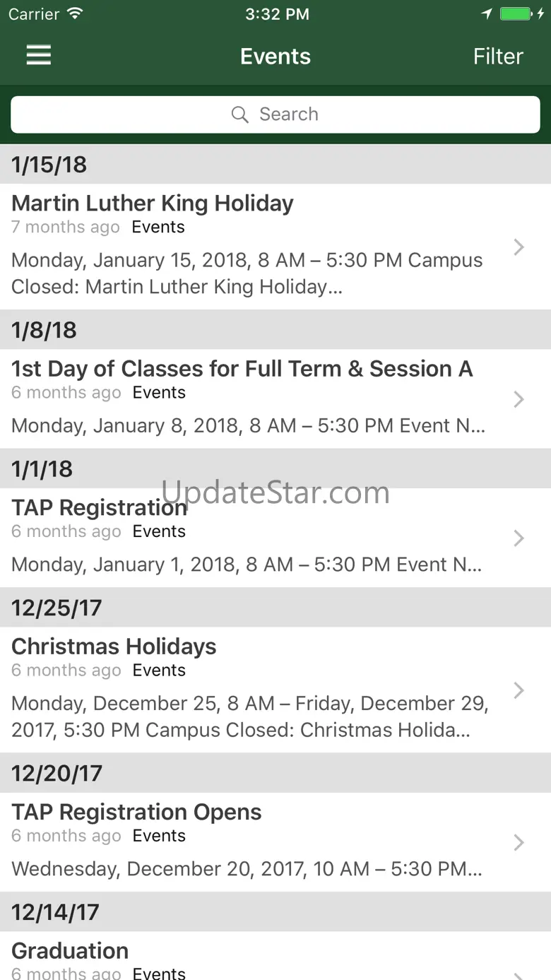Click the Search input field
551x980 pixels.
275,114
